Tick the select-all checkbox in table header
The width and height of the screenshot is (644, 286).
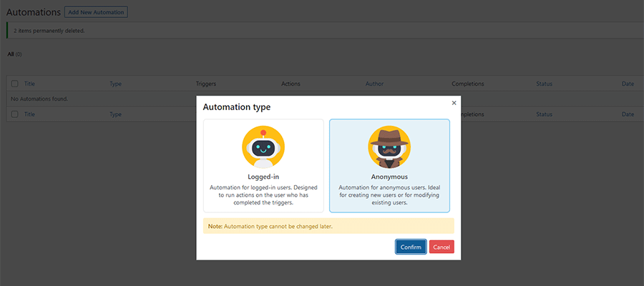point(15,84)
